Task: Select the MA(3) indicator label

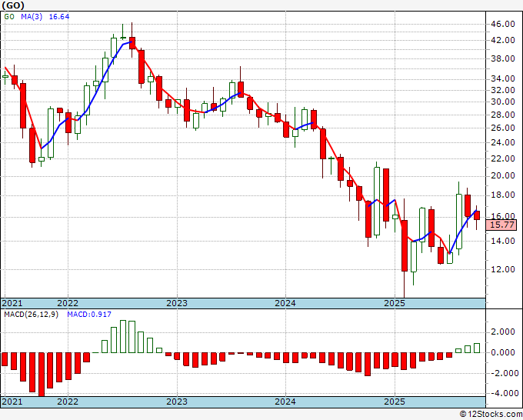Action: 32,17
